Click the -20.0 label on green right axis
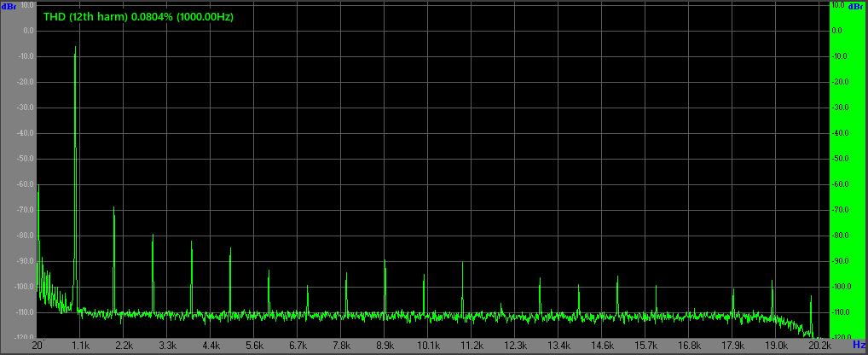The height and width of the screenshot is (355, 868). 840,82
